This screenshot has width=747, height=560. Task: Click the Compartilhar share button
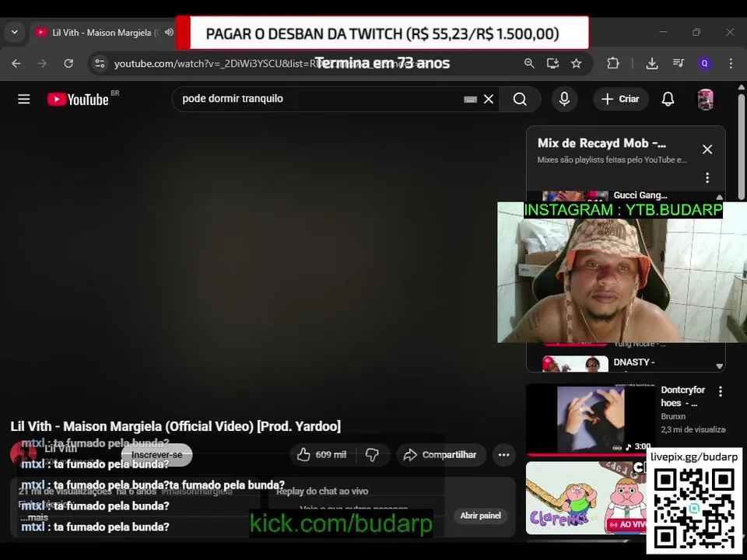click(440, 455)
